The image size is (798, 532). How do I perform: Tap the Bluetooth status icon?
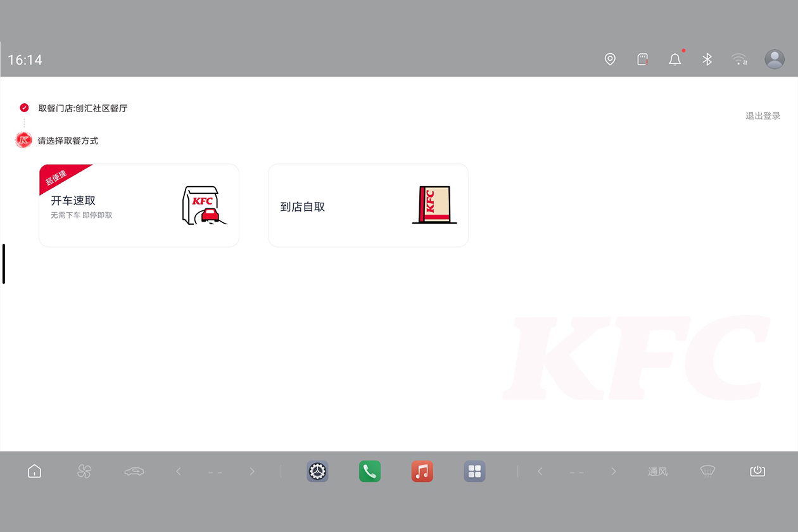tap(707, 60)
